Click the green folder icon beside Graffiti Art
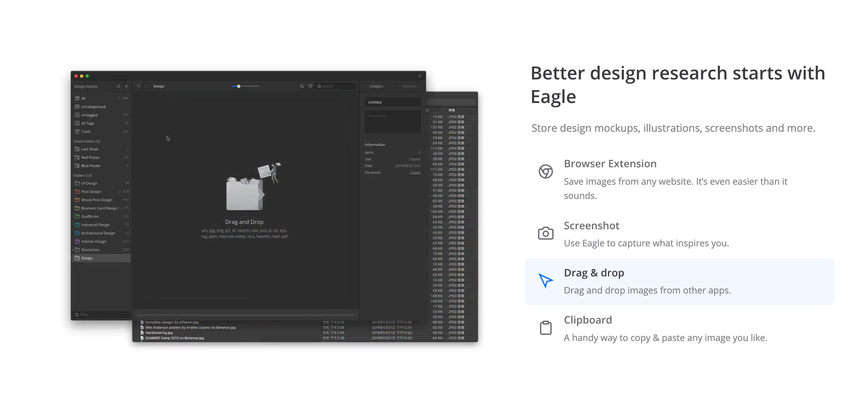Viewport: 868px width, 413px height. [77, 216]
